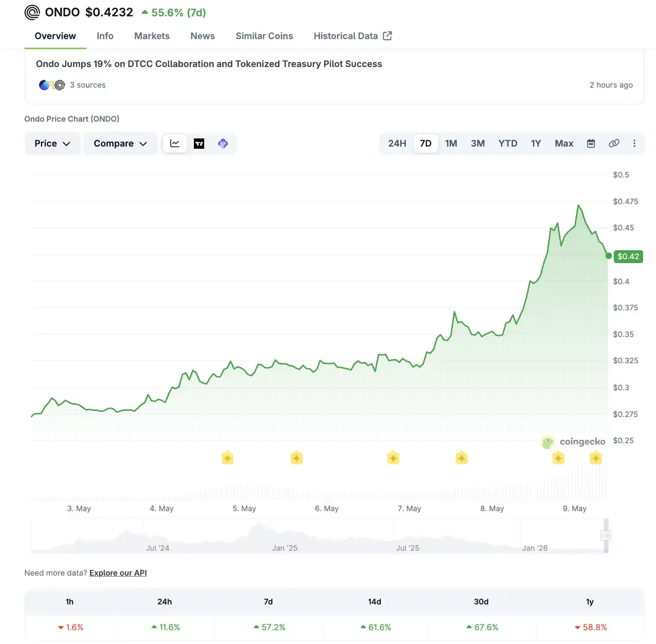Click the Ondo Price Chart (ONDO) heading

[x=72, y=119]
